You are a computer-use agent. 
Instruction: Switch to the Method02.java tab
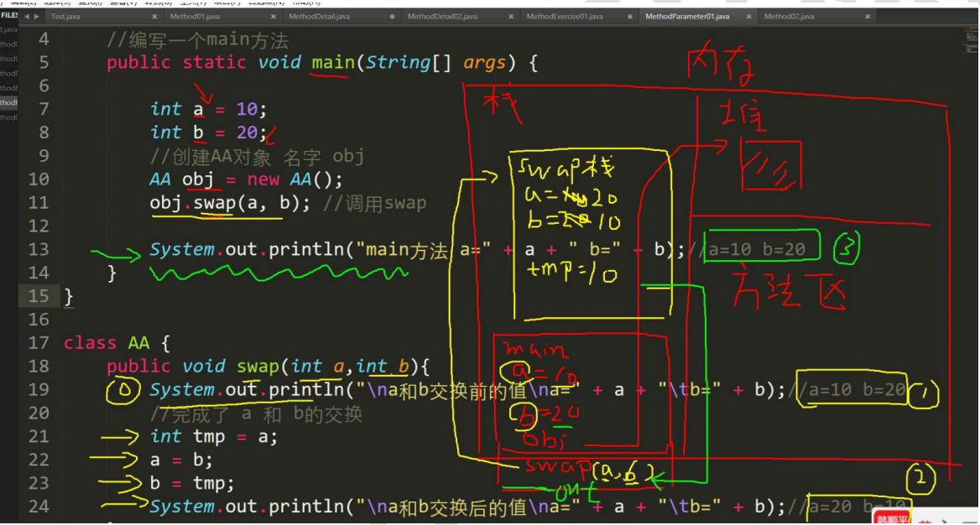pos(792,15)
